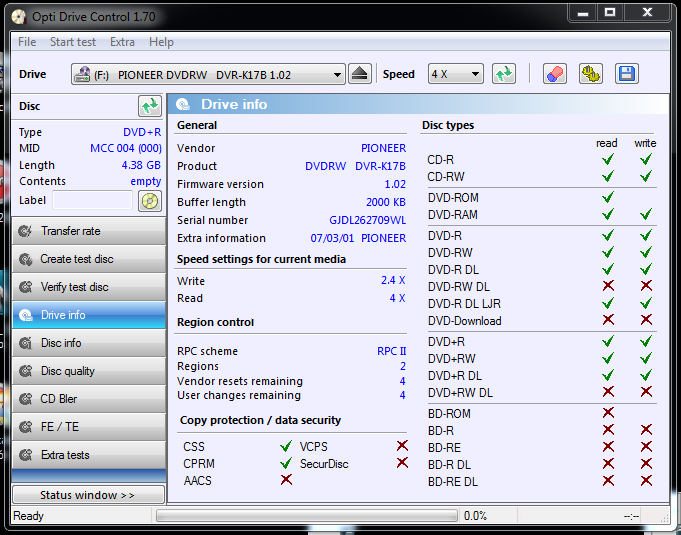Select the Transfer rate tab

[89, 231]
